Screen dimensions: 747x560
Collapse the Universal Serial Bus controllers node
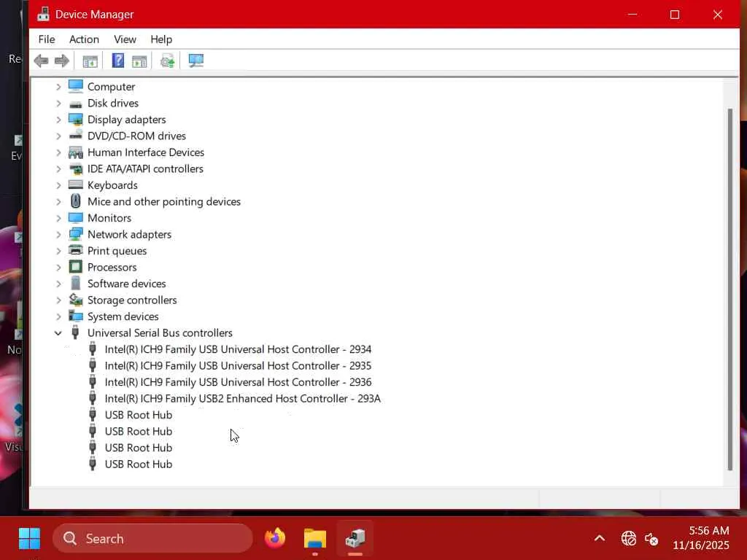(x=58, y=332)
